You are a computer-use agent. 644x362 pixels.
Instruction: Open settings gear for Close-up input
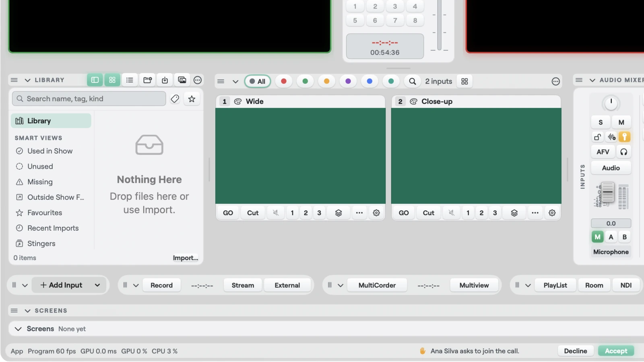[x=552, y=213]
